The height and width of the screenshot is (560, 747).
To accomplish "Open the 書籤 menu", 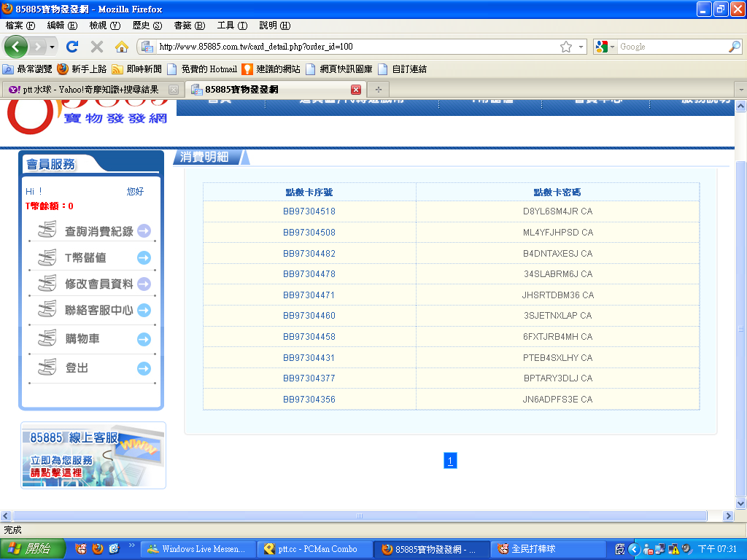I will pos(189,26).
